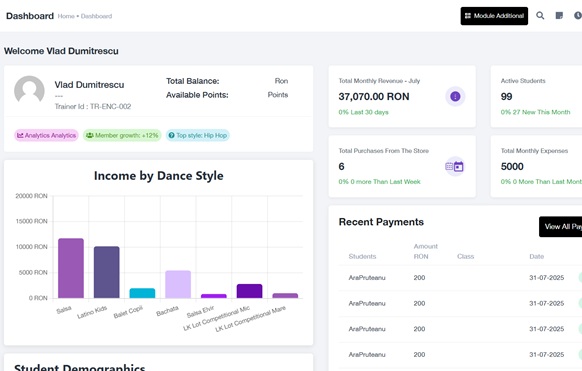The image size is (582, 371).
Task: Click Total Purchases From The Store label
Action: pyautogui.click(x=383, y=151)
